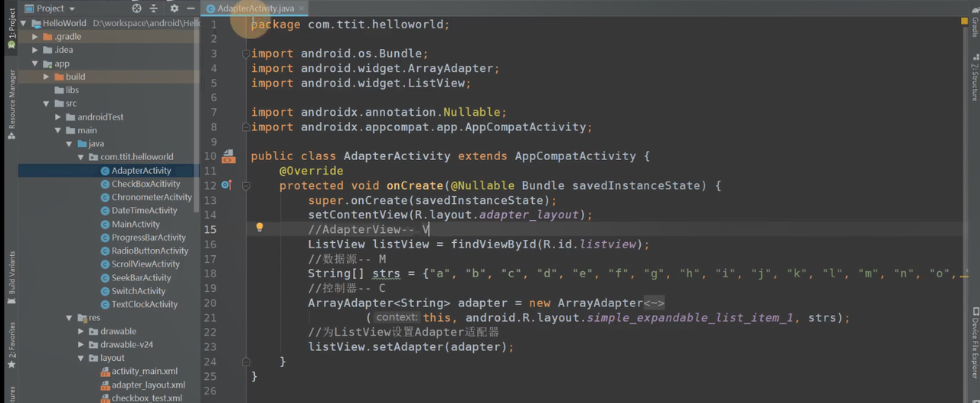The height and width of the screenshot is (403, 980).
Task: Open the Project view dropdown
Action: click(x=49, y=8)
